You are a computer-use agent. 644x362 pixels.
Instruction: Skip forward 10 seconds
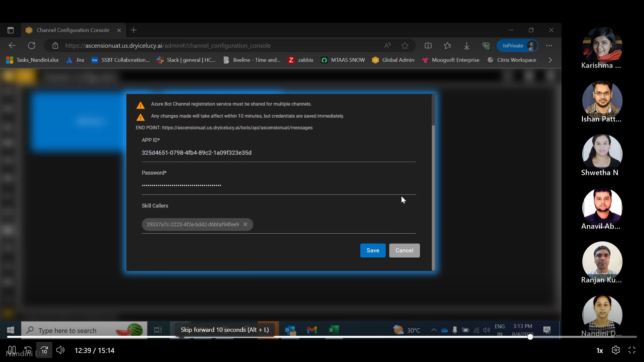44,350
